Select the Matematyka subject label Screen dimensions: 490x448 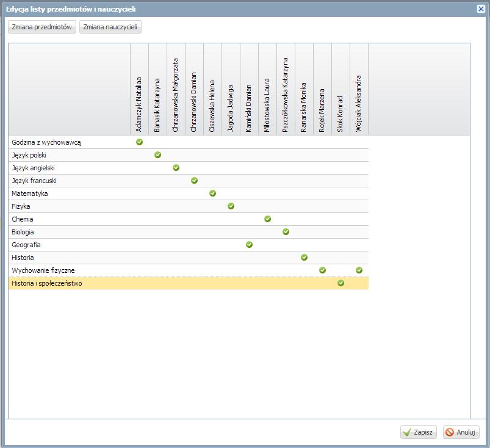[x=30, y=193]
